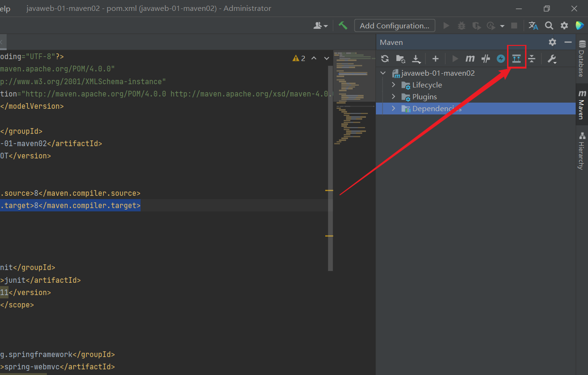Open IDE settings gear in toolbar
This screenshot has width=588, height=375.
tap(564, 26)
